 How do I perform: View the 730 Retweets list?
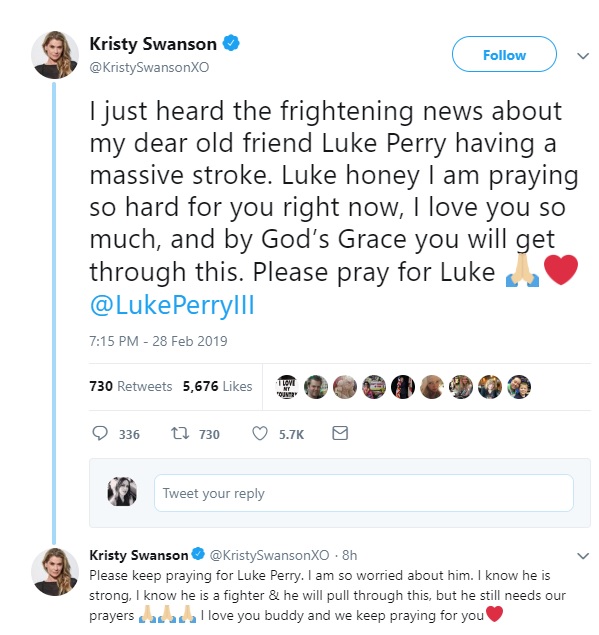pos(130,386)
